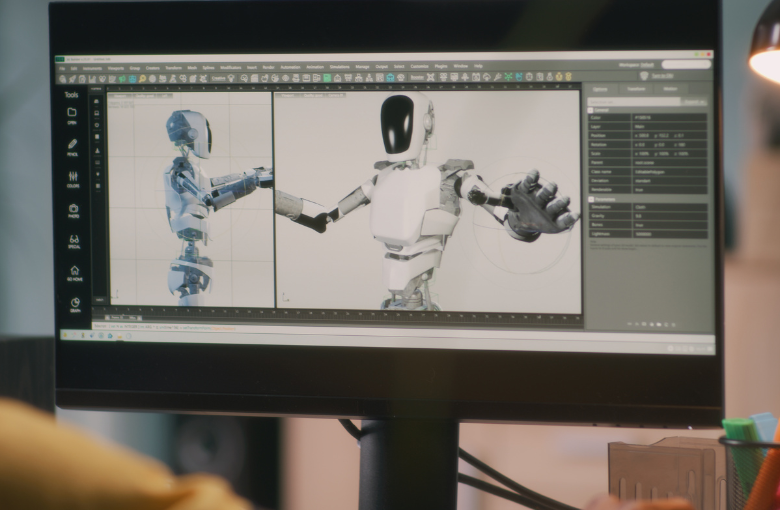Image resolution: width=780 pixels, height=510 pixels.
Task: Toggle the Parameters section checkbox
Action: pos(592,199)
